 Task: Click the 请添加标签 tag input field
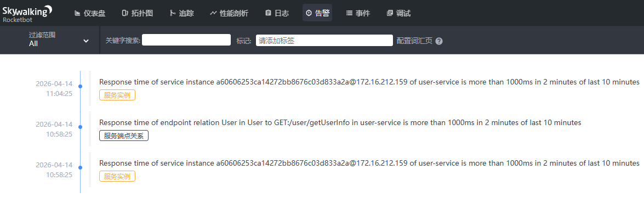pos(324,40)
